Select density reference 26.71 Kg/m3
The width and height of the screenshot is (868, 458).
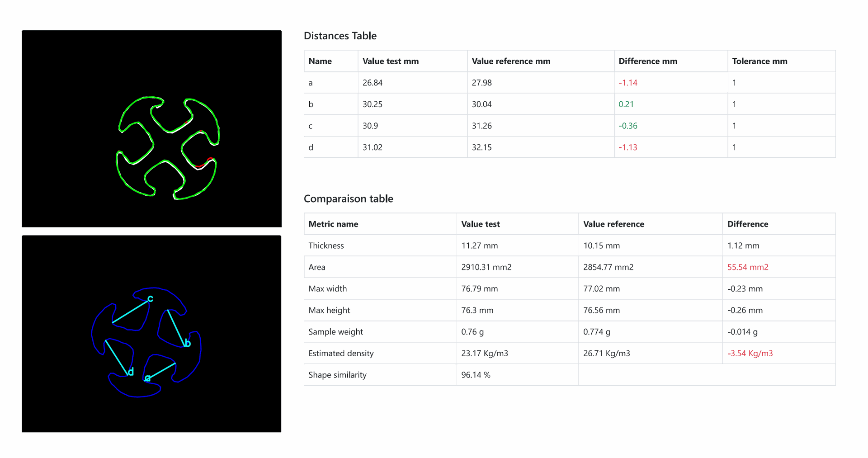(607, 353)
